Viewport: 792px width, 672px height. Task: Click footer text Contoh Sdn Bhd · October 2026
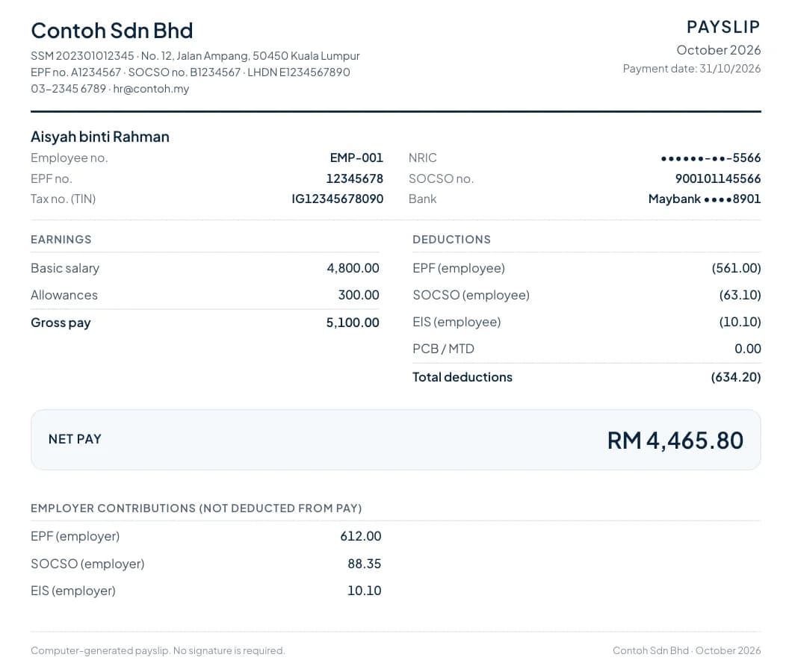point(687,651)
